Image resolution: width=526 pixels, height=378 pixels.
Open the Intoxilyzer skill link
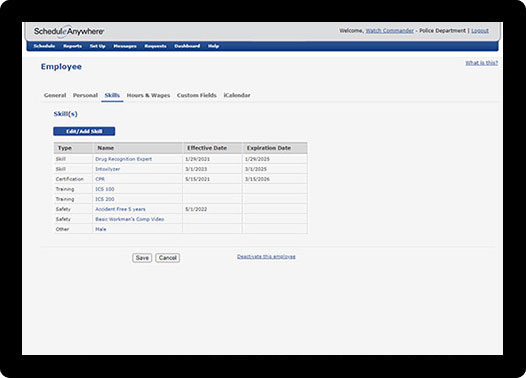tap(108, 169)
